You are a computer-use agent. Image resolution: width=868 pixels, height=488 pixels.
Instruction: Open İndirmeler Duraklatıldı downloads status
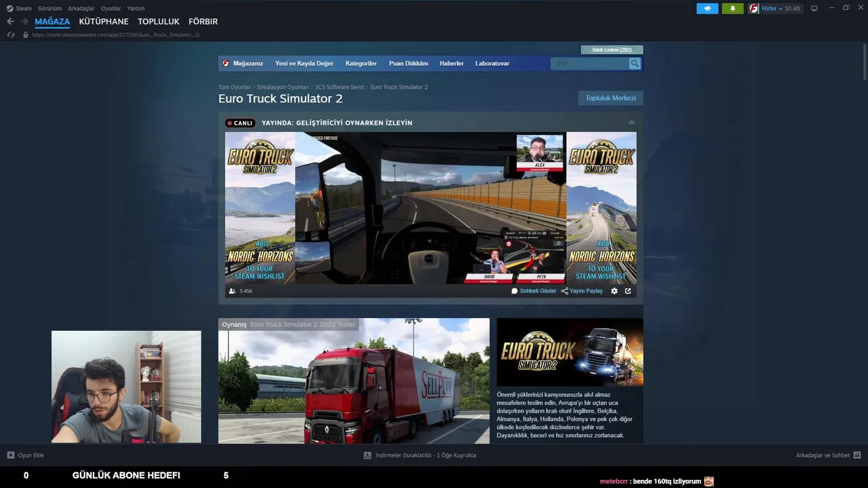click(420, 455)
